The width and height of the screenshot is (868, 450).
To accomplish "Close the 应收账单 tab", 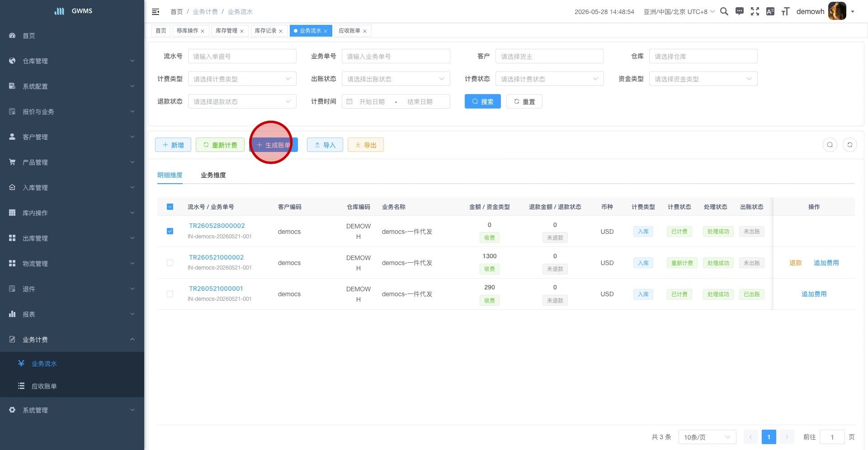I will 365,31.
